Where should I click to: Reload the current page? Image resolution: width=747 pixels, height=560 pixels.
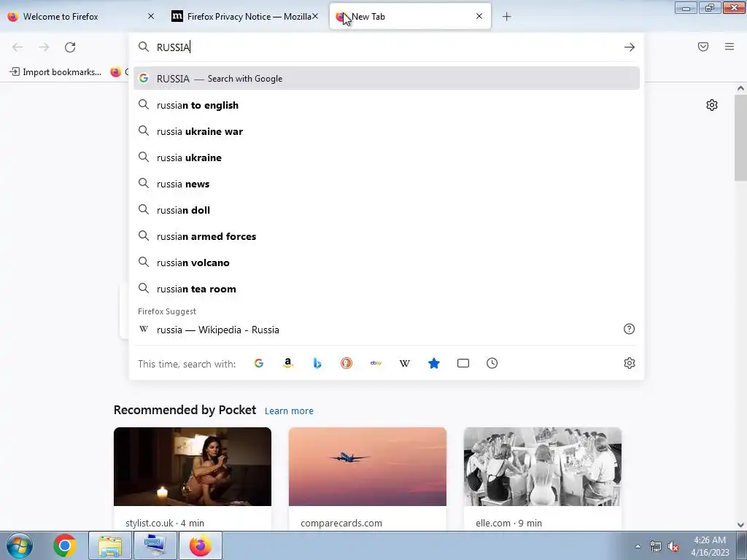click(70, 47)
